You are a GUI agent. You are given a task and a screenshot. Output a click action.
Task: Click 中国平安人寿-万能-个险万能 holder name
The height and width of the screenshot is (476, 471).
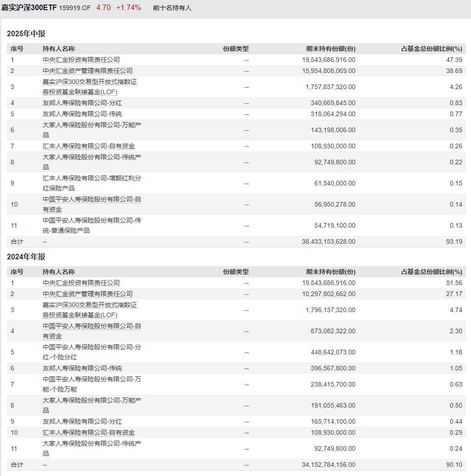[x=92, y=384]
